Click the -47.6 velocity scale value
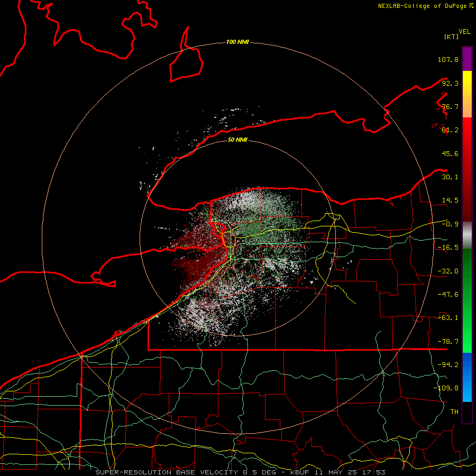Image resolution: width=476 pixels, height=476 pixels. [448, 295]
